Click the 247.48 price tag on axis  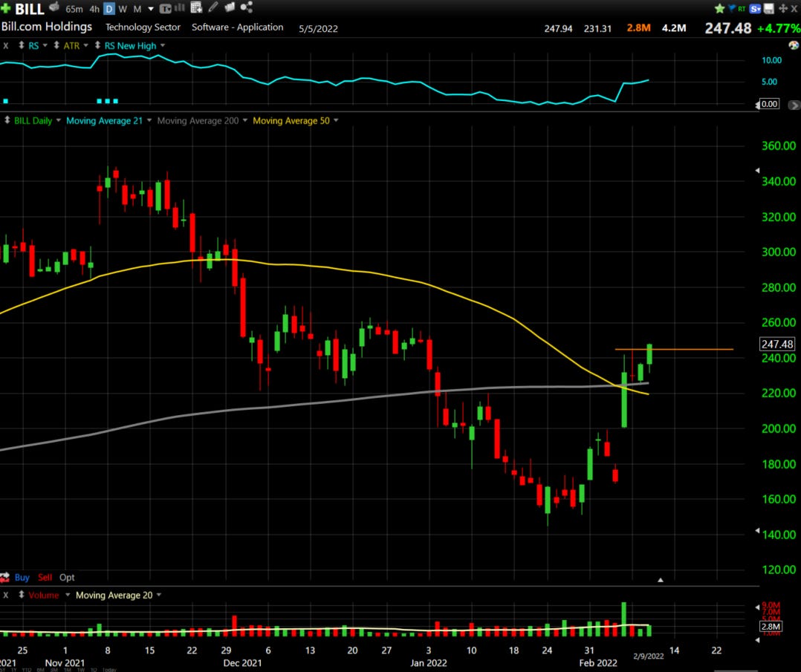[777, 345]
